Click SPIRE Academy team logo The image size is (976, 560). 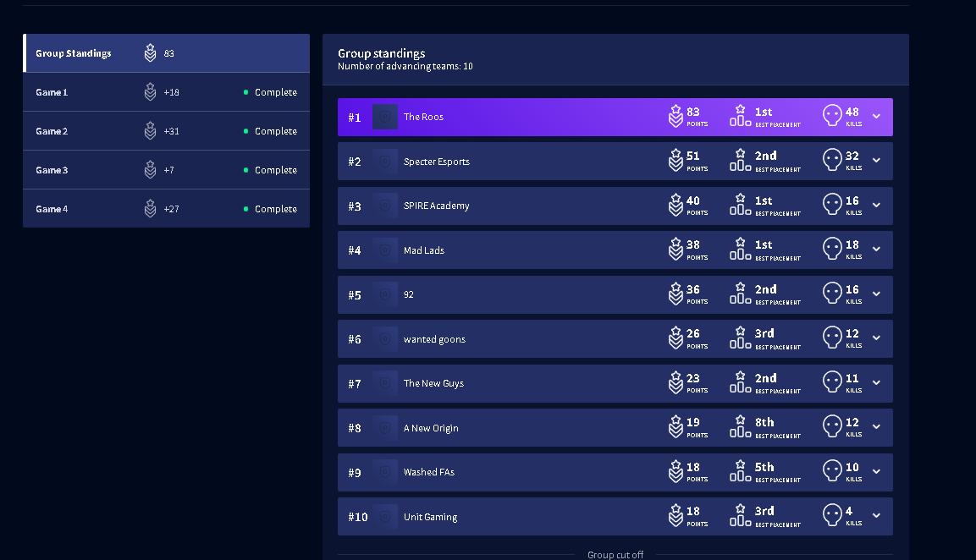pos(384,206)
